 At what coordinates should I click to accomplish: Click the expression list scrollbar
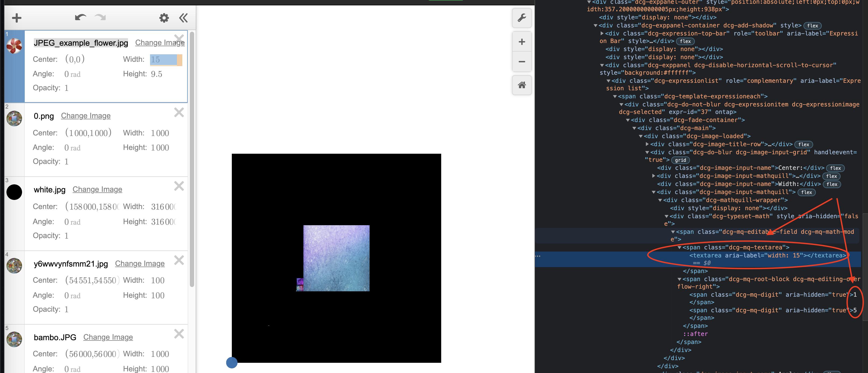pos(192,159)
